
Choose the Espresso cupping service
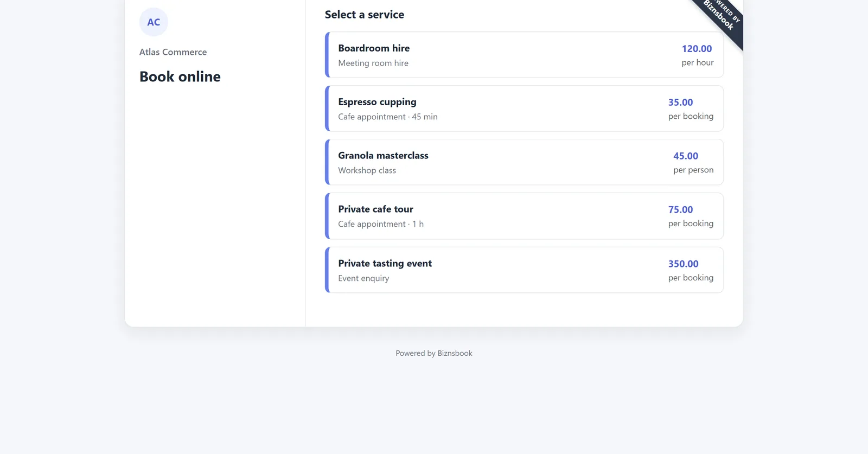[x=524, y=108]
